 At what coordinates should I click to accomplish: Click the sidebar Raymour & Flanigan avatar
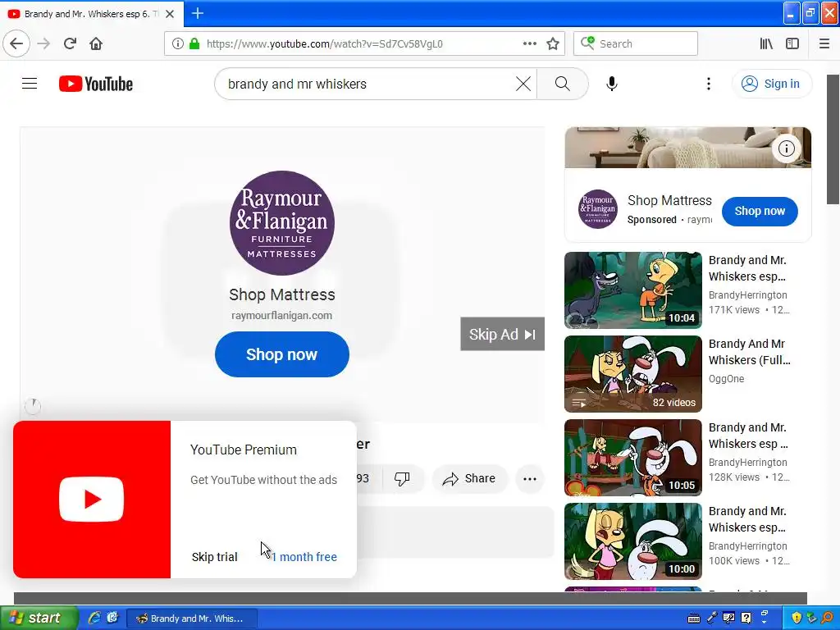[597, 209]
